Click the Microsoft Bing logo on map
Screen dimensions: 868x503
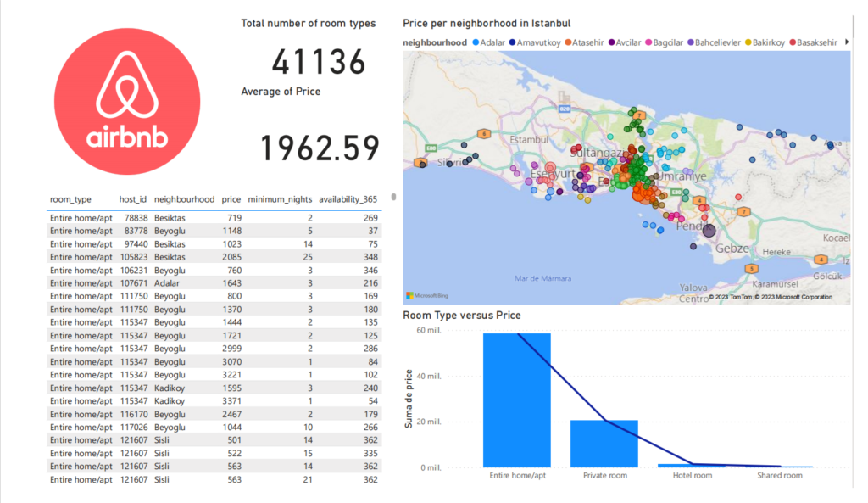pyautogui.click(x=429, y=295)
